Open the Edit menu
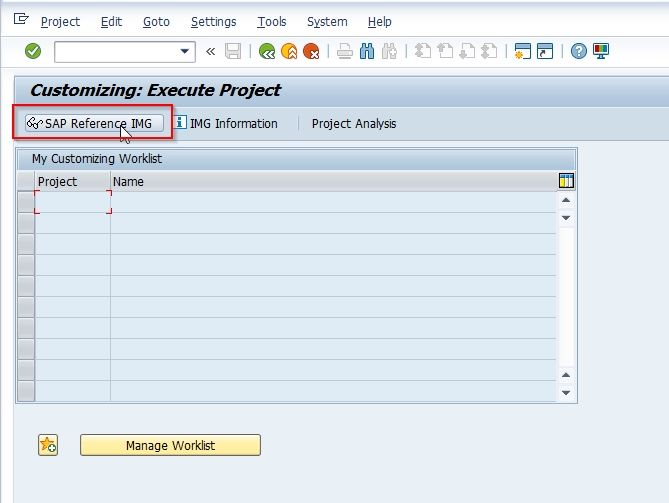 coord(111,22)
